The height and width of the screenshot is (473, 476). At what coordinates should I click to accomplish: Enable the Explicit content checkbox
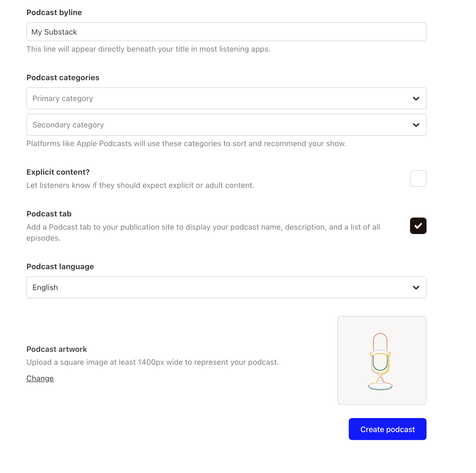tap(418, 179)
